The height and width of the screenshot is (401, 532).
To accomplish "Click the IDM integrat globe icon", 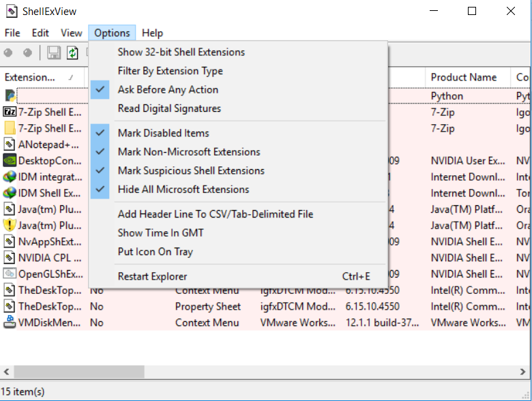I will pyautogui.click(x=10, y=177).
